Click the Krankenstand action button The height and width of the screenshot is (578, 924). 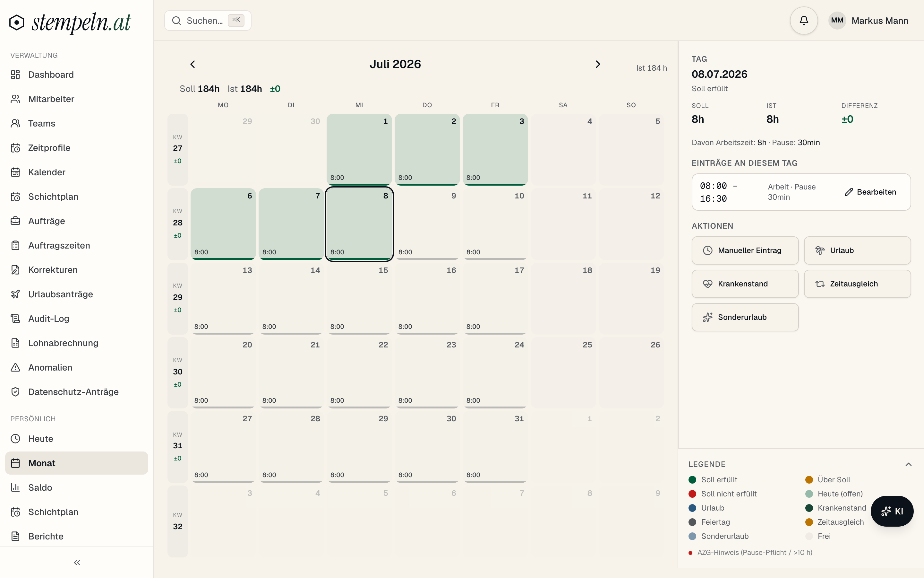click(745, 284)
